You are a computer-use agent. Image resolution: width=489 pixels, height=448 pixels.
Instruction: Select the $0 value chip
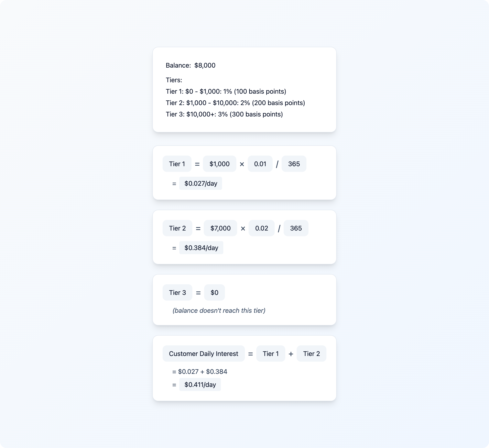coord(214,293)
